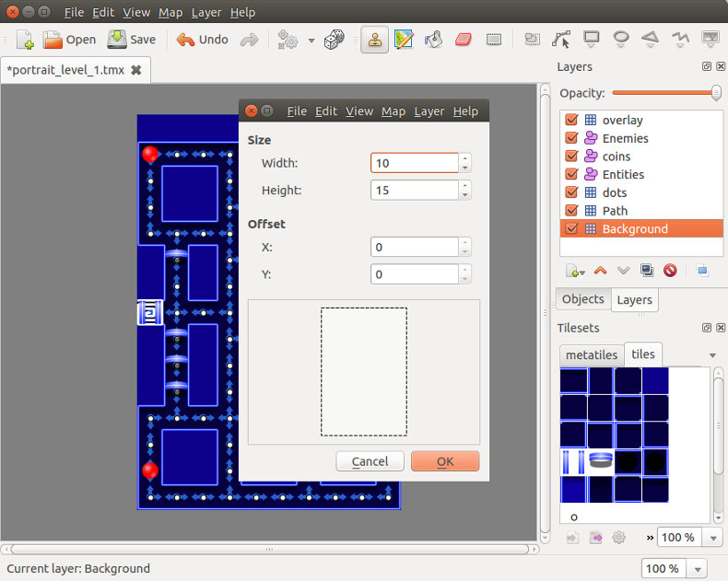
Task: Select the Insert Rectangle tool
Action: click(591, 40)
